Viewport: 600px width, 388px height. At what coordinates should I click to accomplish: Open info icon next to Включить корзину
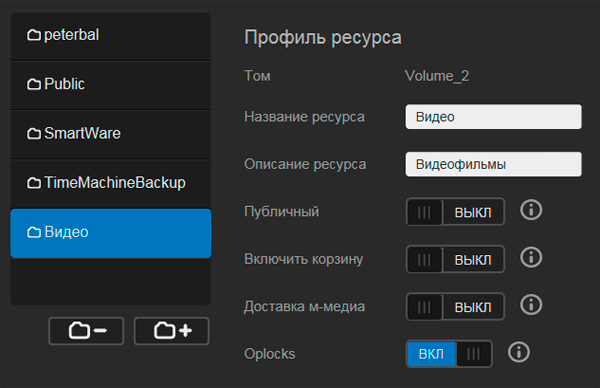click(531, 257)
